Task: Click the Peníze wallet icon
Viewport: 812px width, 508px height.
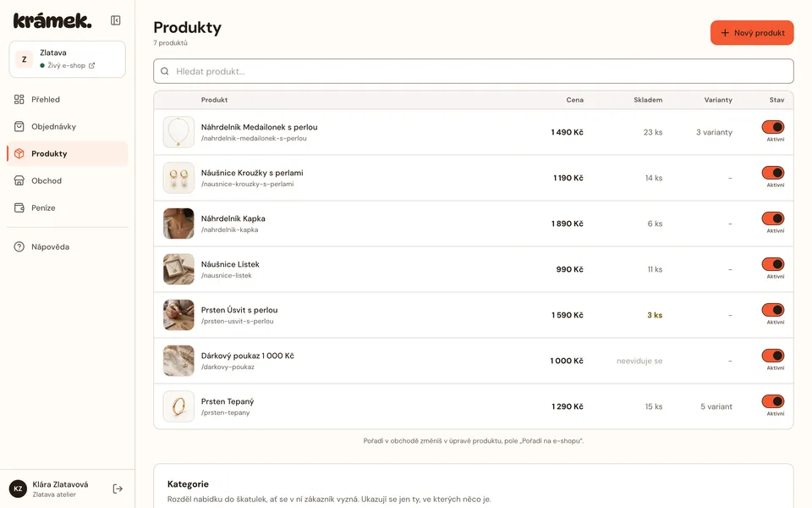Action: pos(19,208)
